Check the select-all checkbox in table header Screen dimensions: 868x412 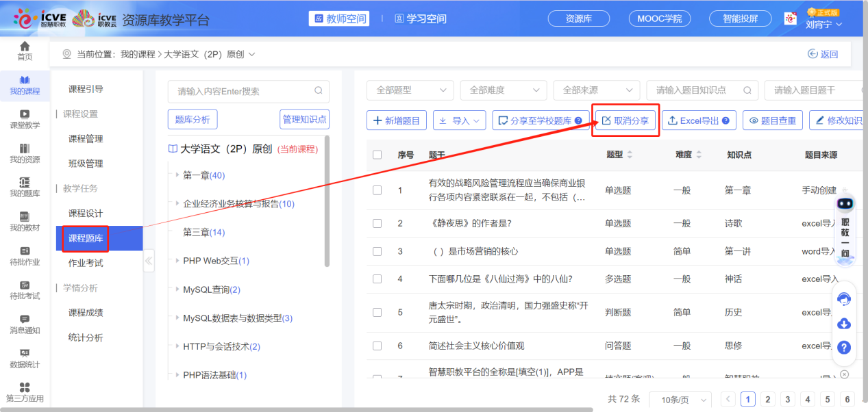[377, 155]
